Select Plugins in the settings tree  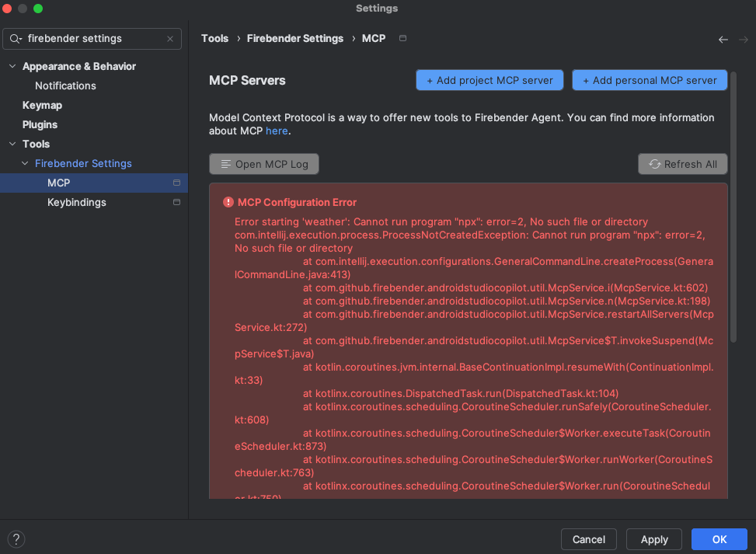point(40,124)
